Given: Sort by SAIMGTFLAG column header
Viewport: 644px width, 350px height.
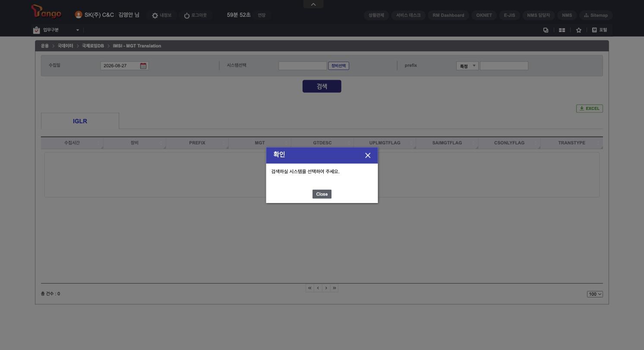Looking at the screenshot, I should pyautogui.click(x=447, y=143).
